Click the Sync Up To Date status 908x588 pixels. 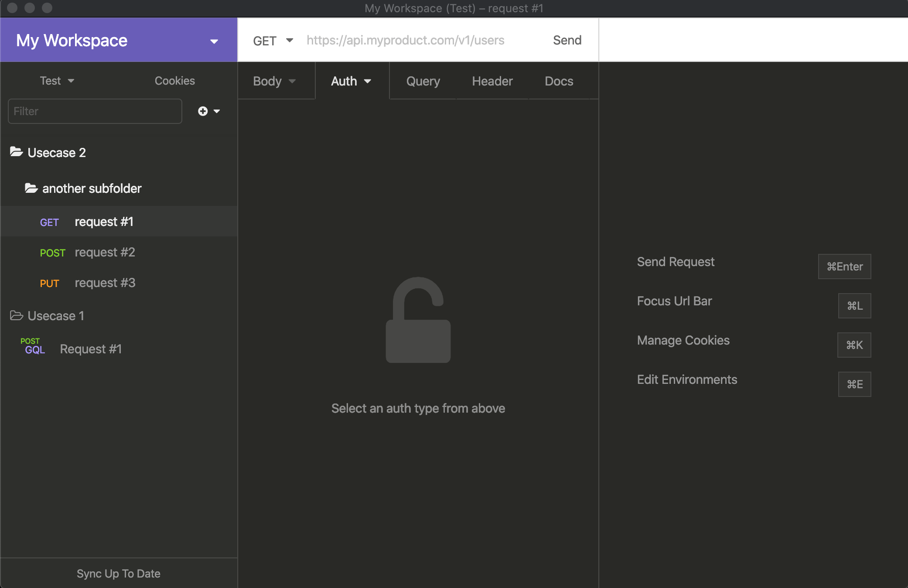tap(118, 573)
